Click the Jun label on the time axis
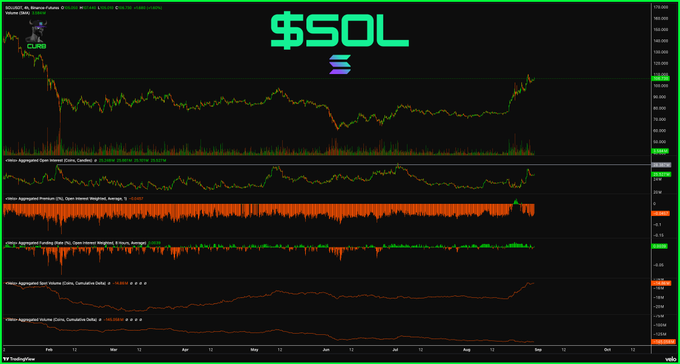680x364 pixels. click(x=326, y=349)
